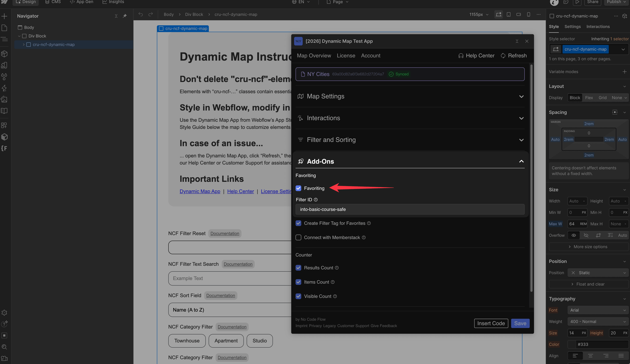The image size is (630, 364).
Task: Expand cru-ncf-dynamic-map in Navigator
Action: click(x=24, y=45)
